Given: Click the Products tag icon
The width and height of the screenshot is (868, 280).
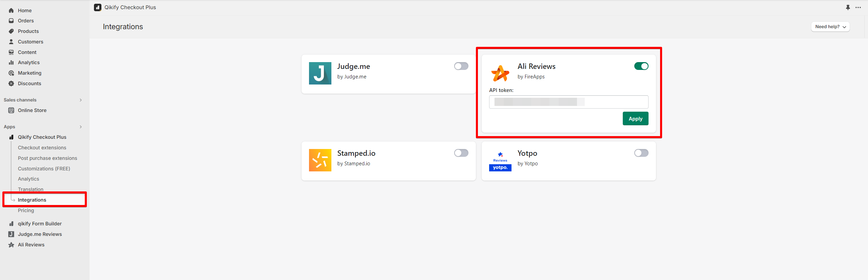Looking at the screenshot, I should pyautogui.click(x=11, y=31).
